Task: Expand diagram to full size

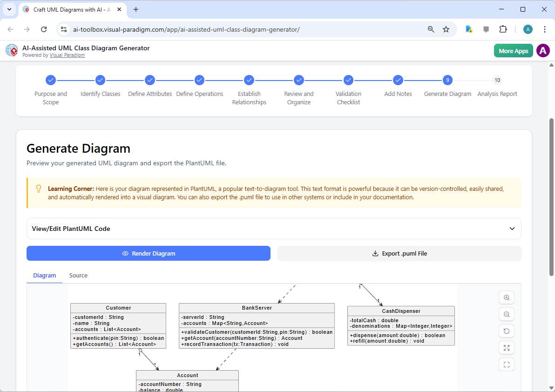Action: [x=507, y=348]
